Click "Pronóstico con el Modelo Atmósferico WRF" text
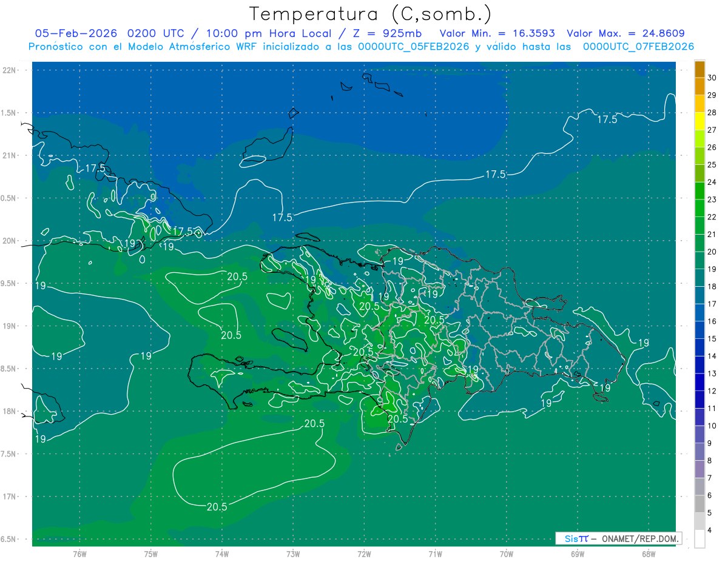Image resolution: width=728 pixels, height=562 pixels. point(143,46)
